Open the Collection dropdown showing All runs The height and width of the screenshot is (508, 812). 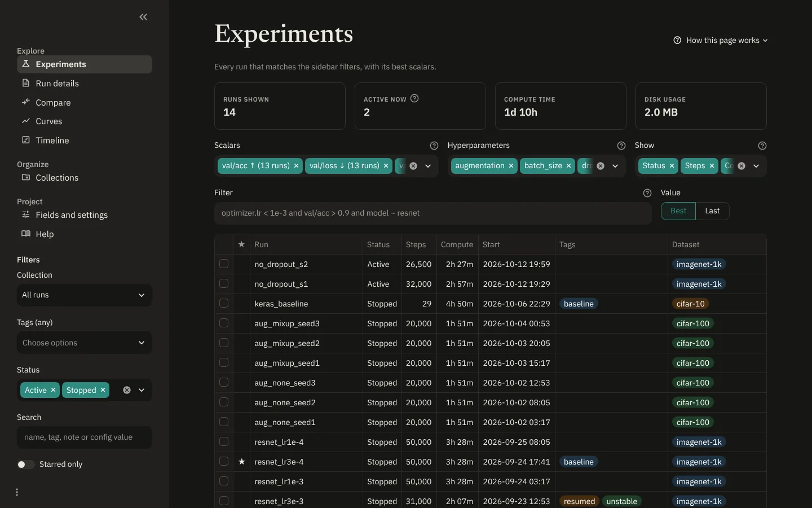(85, 295)
